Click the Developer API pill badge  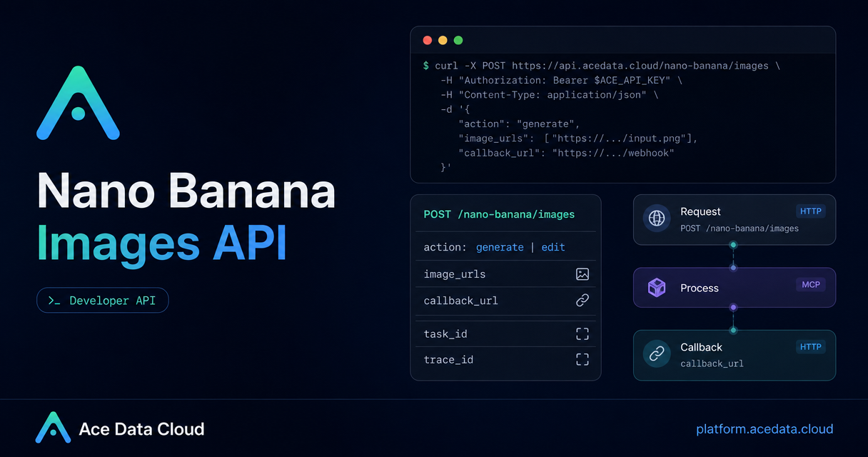pos(103,301)
